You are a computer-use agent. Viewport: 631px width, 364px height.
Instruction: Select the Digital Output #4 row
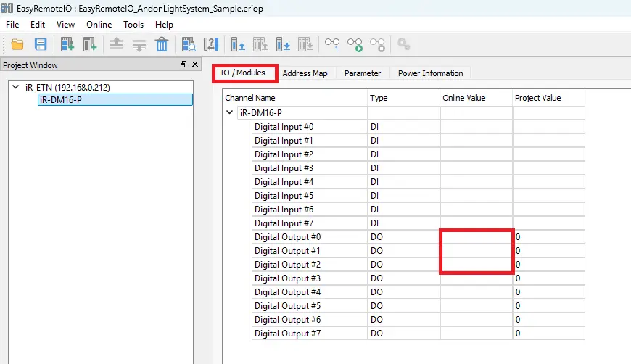(x=418, y=292)
